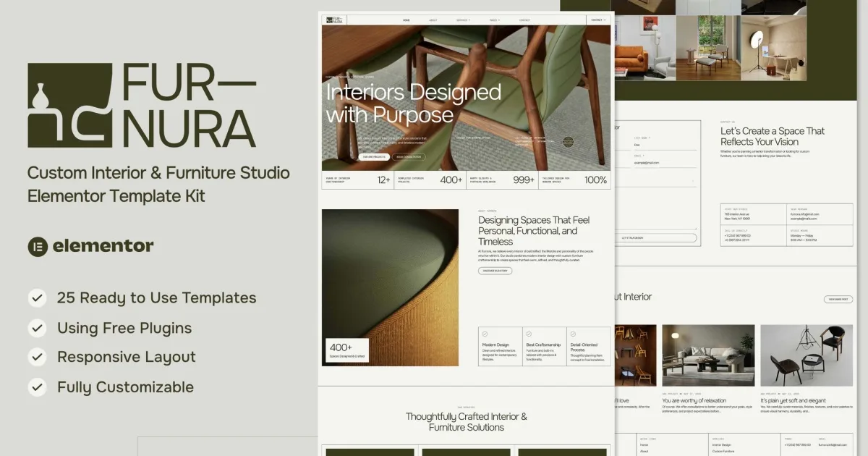Click the check icon above Detail-Oriented Process
868x456 pixels.
573,334
